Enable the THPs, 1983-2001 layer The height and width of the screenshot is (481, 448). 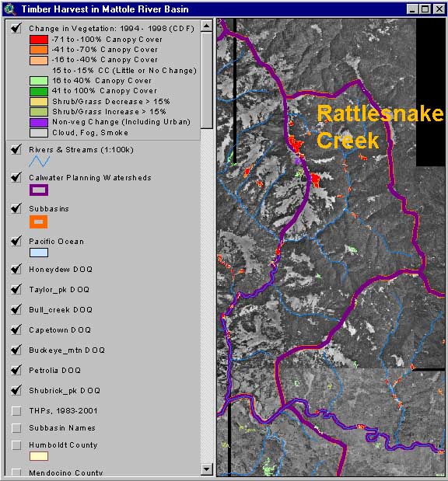point(16,411)
